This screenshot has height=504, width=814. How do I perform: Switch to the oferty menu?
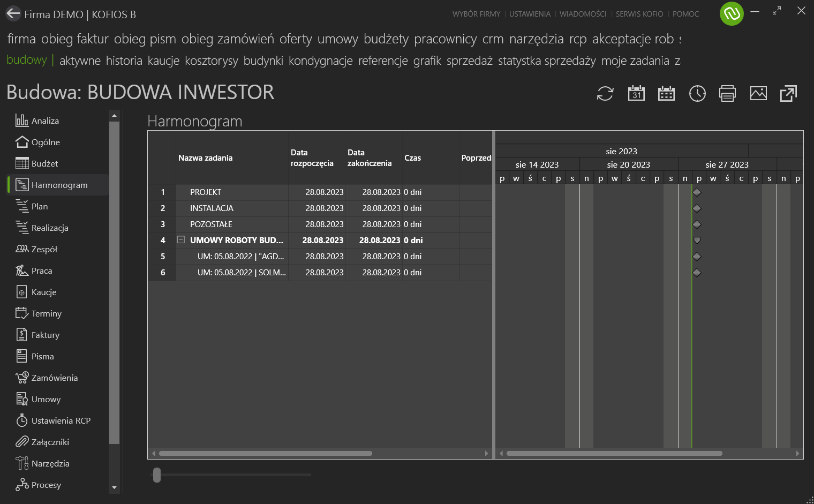[x=296, y=39]
